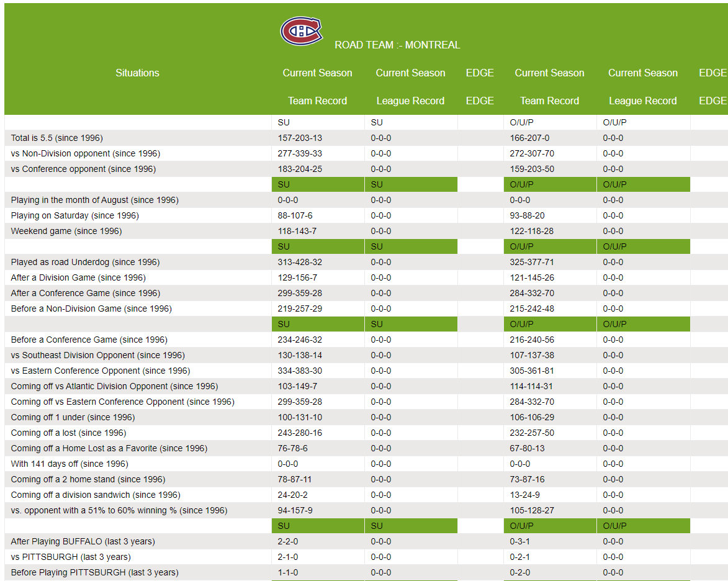Click the SU record 130-138-14
This screenshot has width=728, height=581.
click(x=300, y=355)
